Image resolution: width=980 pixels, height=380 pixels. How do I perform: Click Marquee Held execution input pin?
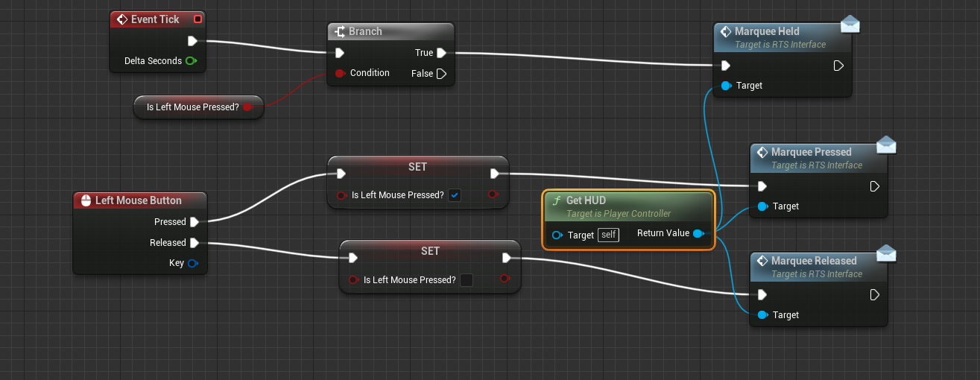coord(726,66)
